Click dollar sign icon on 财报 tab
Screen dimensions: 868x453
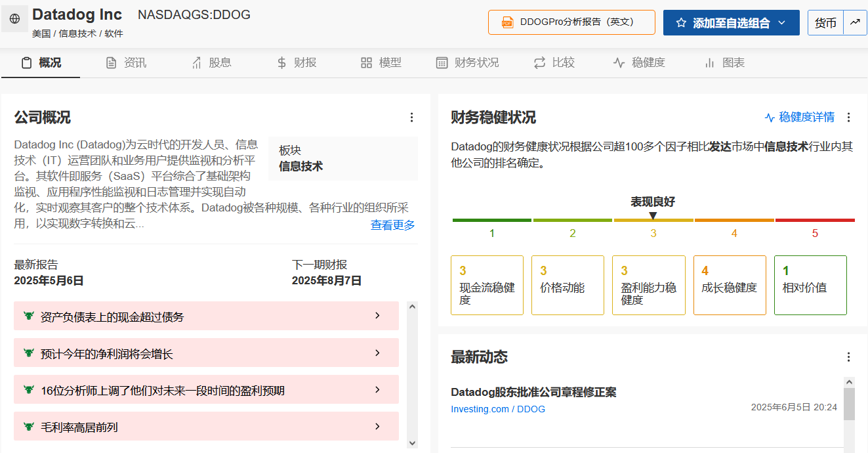coord(281,63)
